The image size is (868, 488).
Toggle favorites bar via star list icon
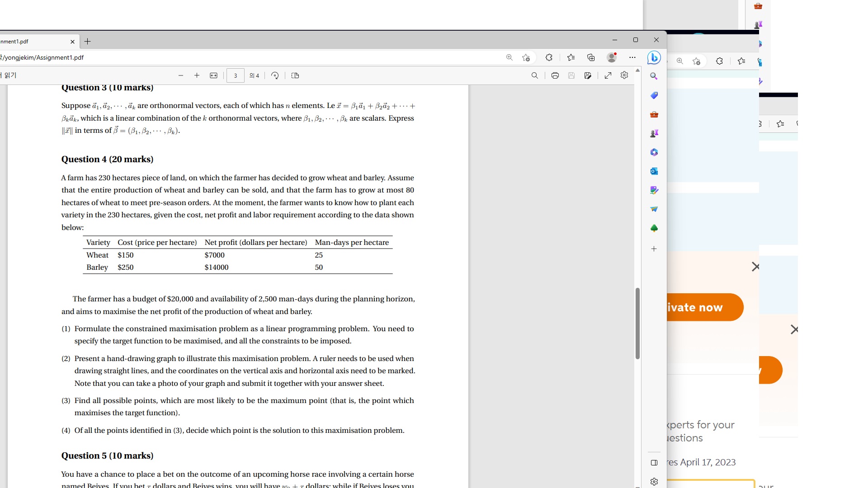pyautogui.click(x=571, y=57)
